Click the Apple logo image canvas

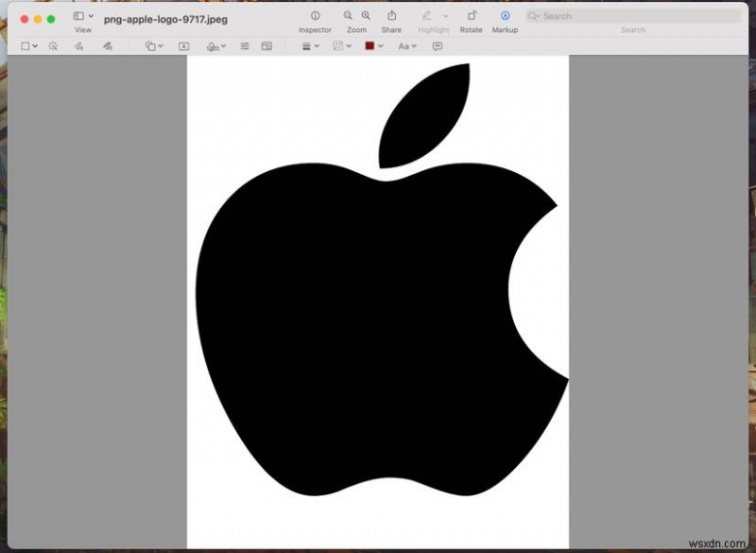(x=378, y=302)
